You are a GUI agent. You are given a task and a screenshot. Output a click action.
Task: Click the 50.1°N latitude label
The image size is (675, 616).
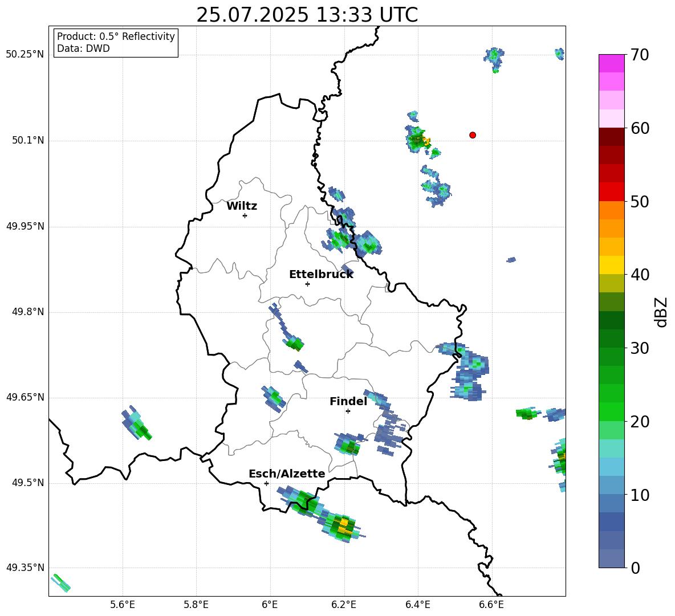28,141
